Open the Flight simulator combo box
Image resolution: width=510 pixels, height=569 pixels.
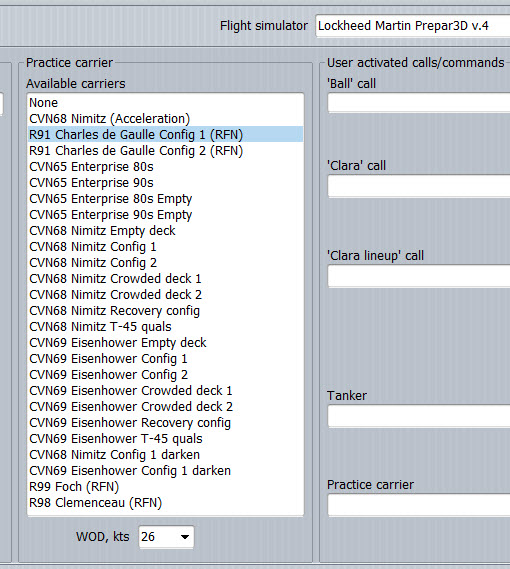tap(413, 26)
